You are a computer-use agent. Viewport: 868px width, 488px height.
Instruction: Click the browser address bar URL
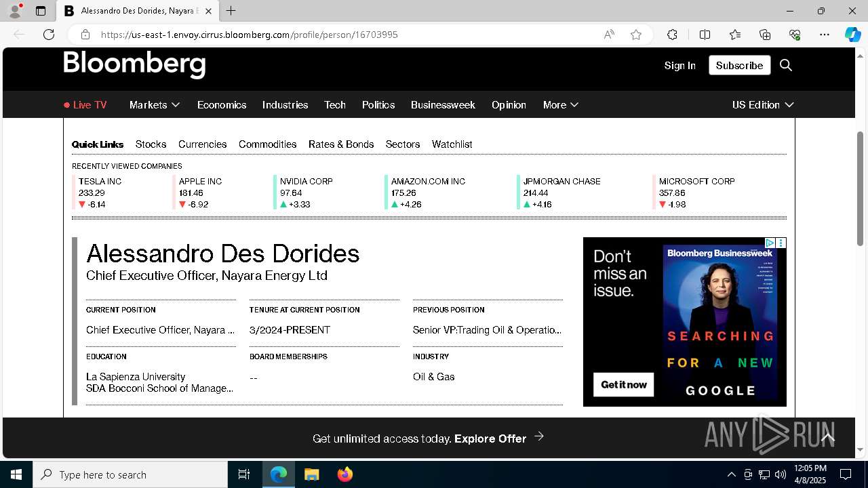pos(250,35)
